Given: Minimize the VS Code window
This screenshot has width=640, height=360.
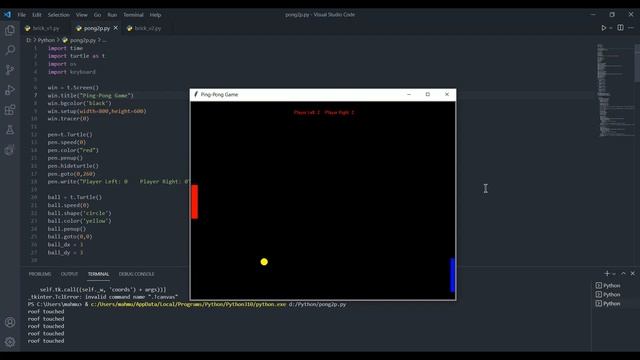Looking at the screenshot, I should (593, 15).
